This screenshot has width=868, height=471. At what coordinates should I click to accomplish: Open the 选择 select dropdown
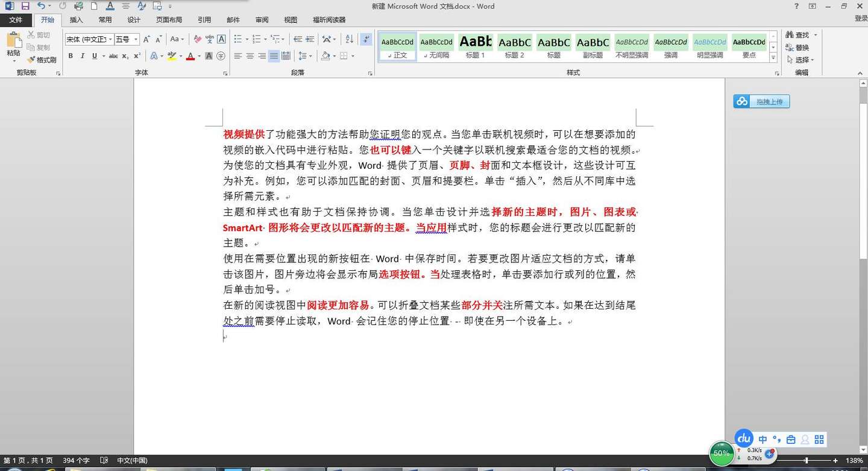(801, 60)
